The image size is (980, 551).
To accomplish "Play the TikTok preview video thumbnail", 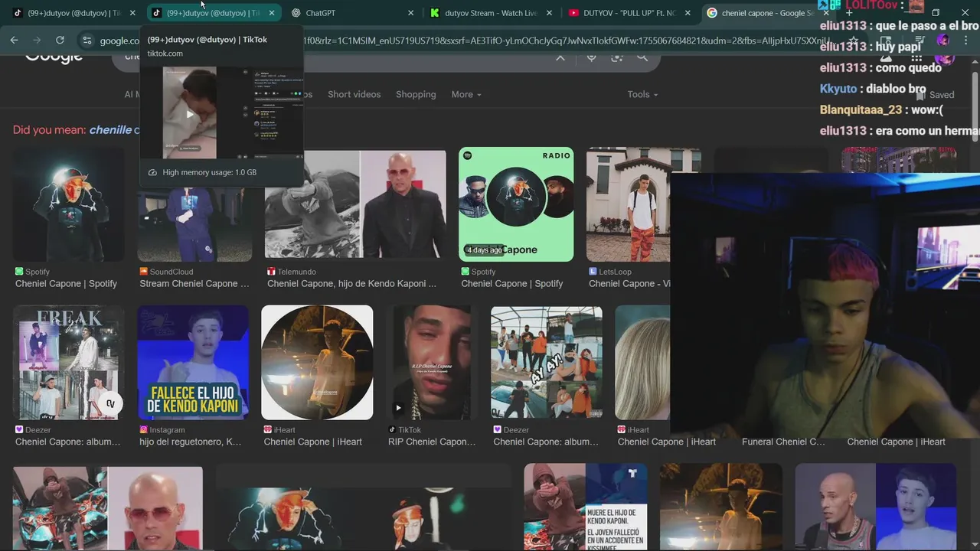I will pyautogui.click(x=190, y=114).
